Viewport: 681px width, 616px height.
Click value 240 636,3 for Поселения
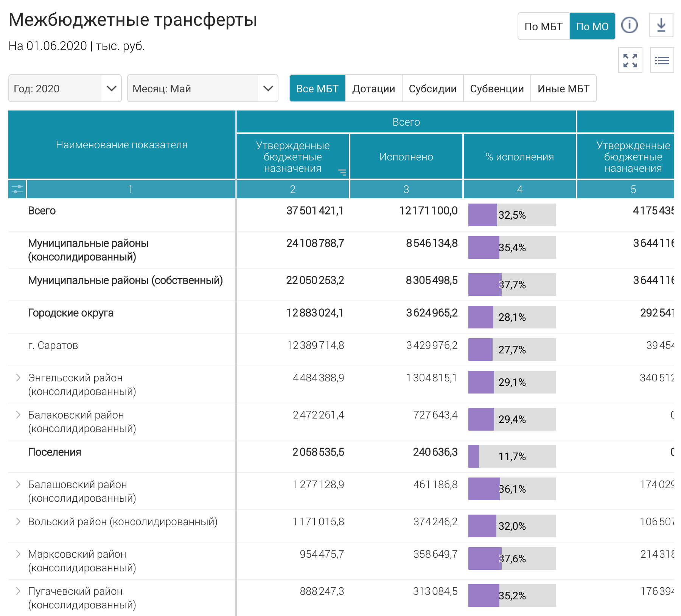click(x=435, y=452)
